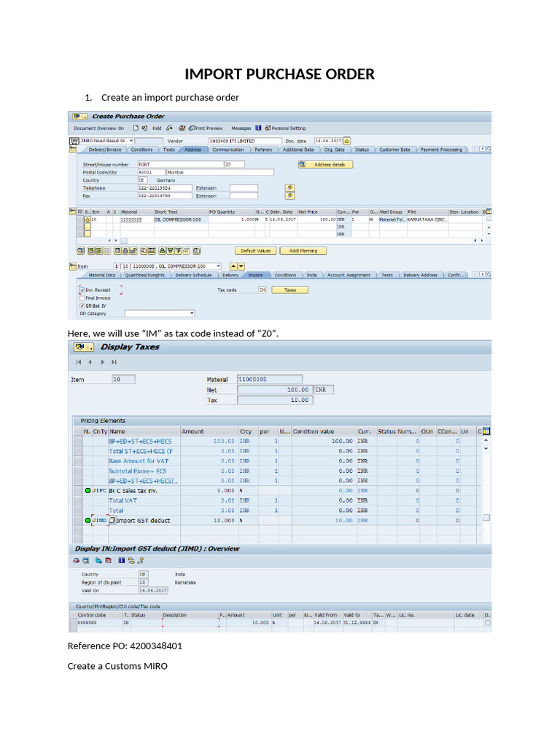The height and width of the screenshot is (747, 560).
Task: Click the previous record arrow in Display Taxes
Action: (x=90, y=362)
